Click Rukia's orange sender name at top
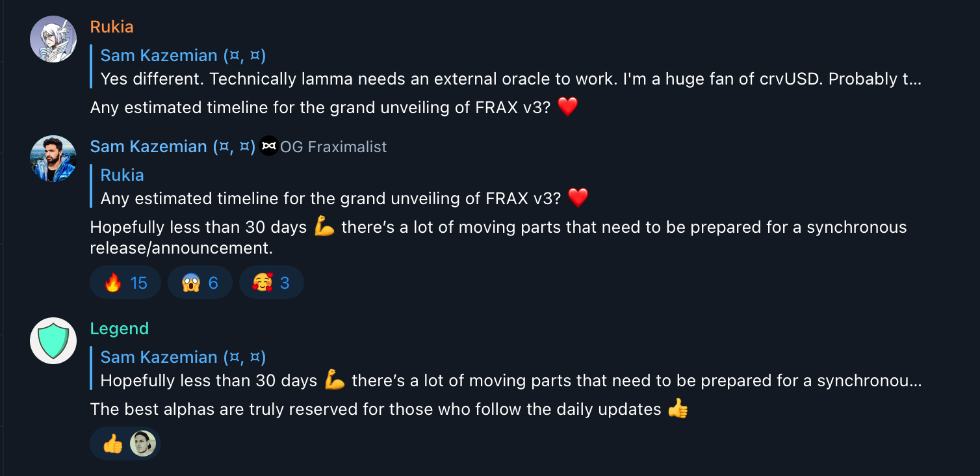Image resolution: width=980 pixels, height=476 pixels. (x=112, y=27)
